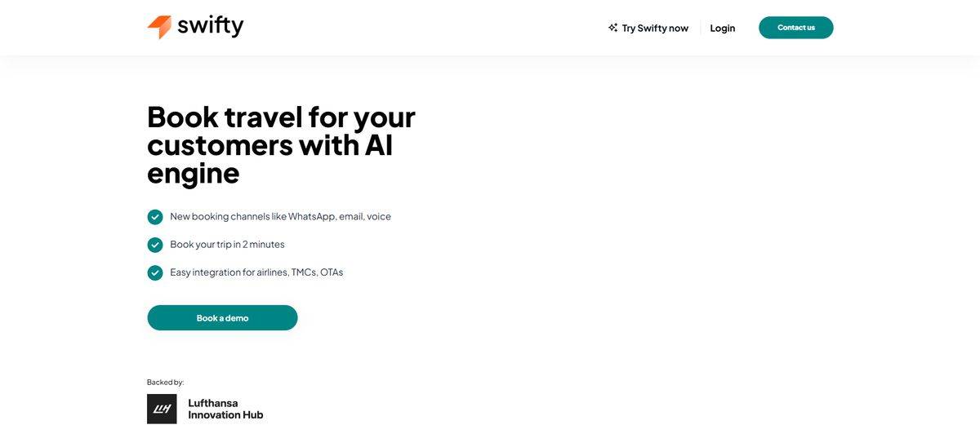The height and width of the screenshot is (425, 980).
Task: Click the New booking channels like WhatsApp text
Action: (280, 217)
